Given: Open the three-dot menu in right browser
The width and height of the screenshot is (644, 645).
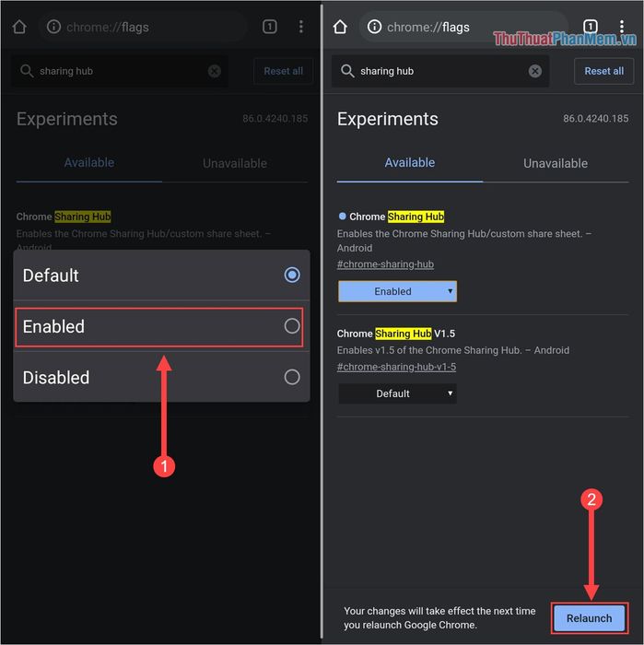Looking at the screenshot, I should [622, 27].
